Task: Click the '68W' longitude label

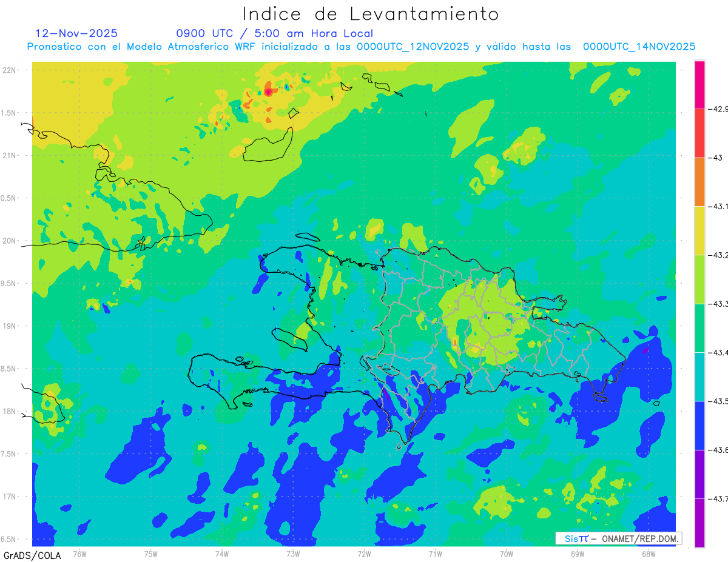Action: pos(649,554)
